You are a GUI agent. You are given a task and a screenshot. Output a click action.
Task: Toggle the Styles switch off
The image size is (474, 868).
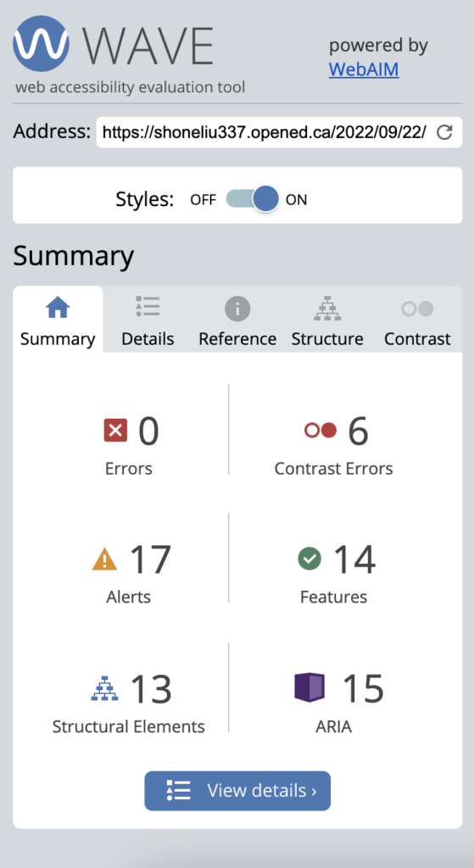coord(253,199)
